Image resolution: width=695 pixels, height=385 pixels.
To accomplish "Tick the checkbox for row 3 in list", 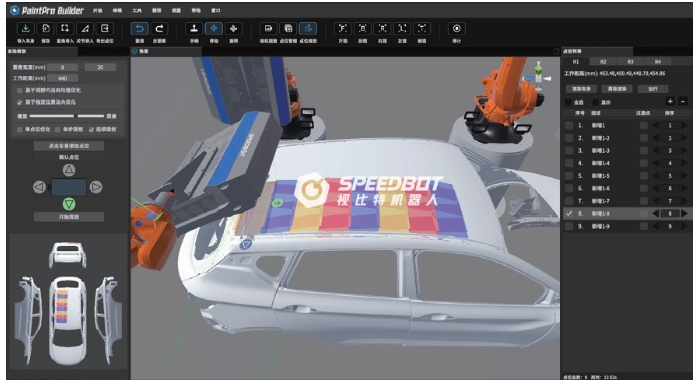I will point(569,151).
